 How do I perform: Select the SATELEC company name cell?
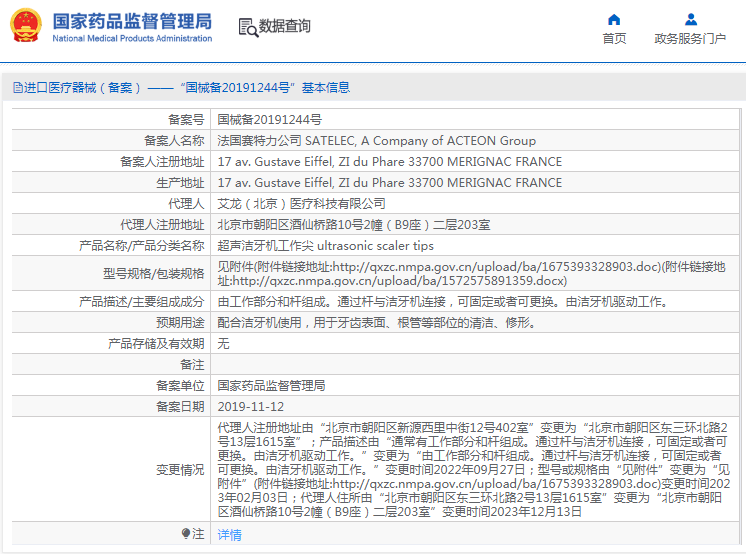[x=376, y=141]
